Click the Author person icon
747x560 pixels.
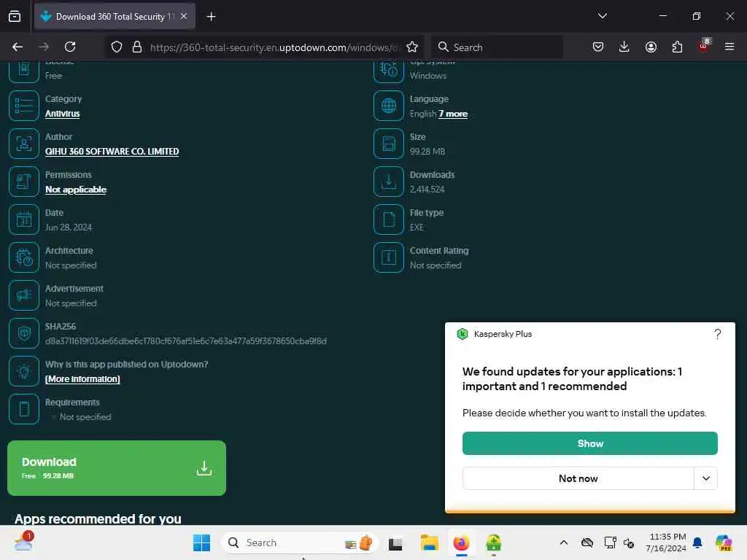(24, 144)
